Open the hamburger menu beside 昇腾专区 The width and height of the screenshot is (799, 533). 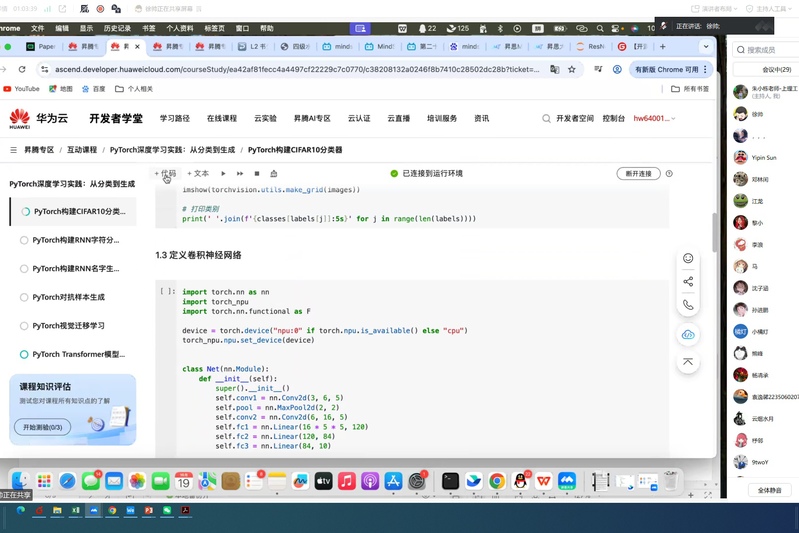[13, 150]
